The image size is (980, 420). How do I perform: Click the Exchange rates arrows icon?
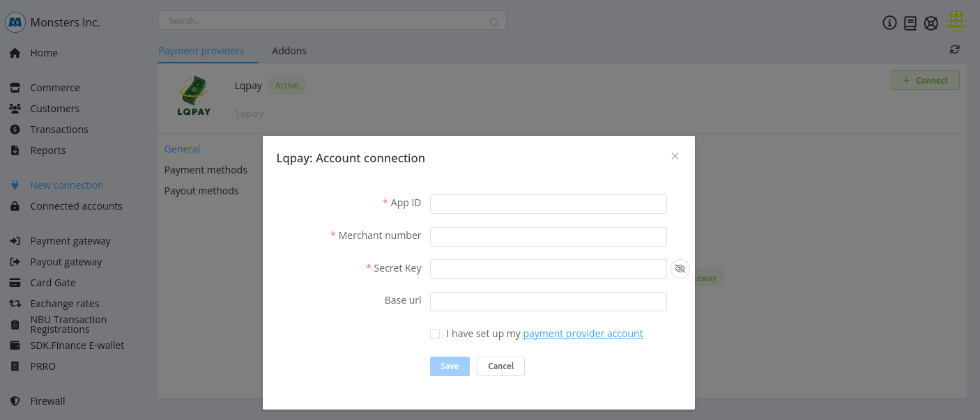coord(15,304)
